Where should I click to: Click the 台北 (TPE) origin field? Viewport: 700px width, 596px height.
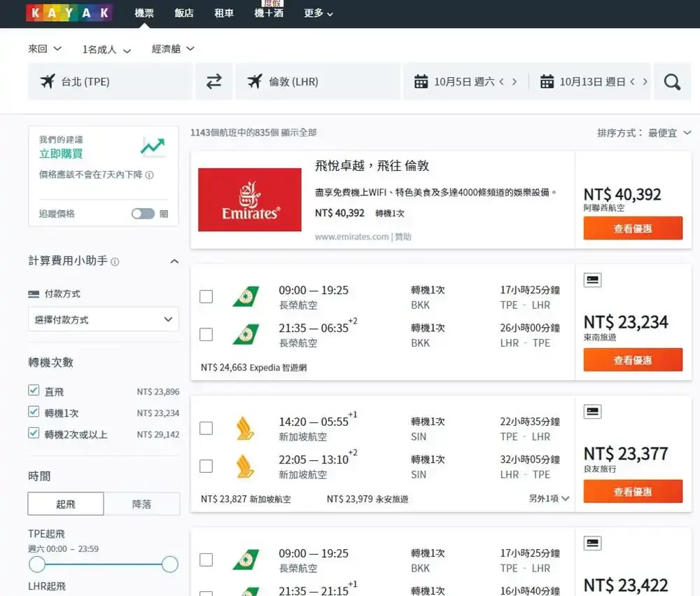coord(111,81)
